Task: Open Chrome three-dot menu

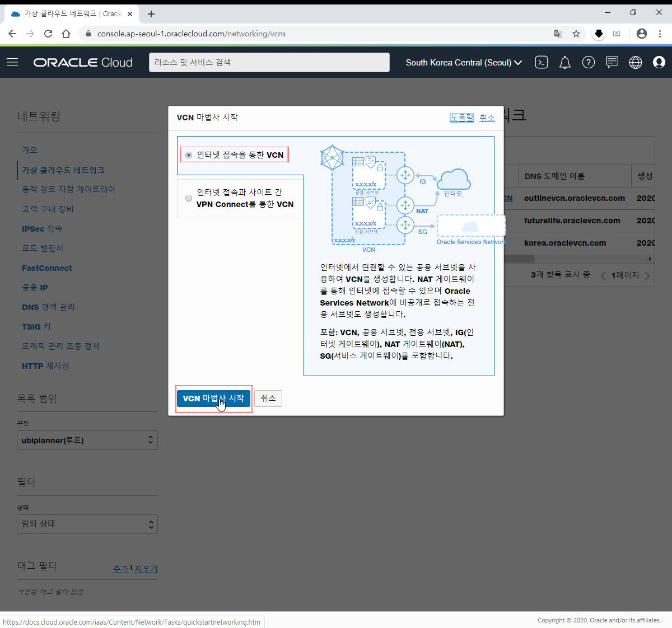Action: tap(660, 34)
